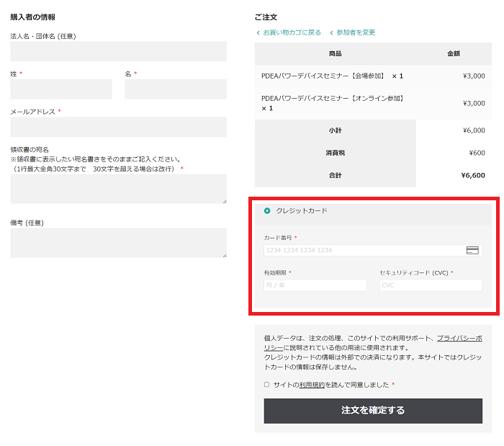Focus the 姓 (last name) field
The image size is (504, 446).
click(61, 89)
